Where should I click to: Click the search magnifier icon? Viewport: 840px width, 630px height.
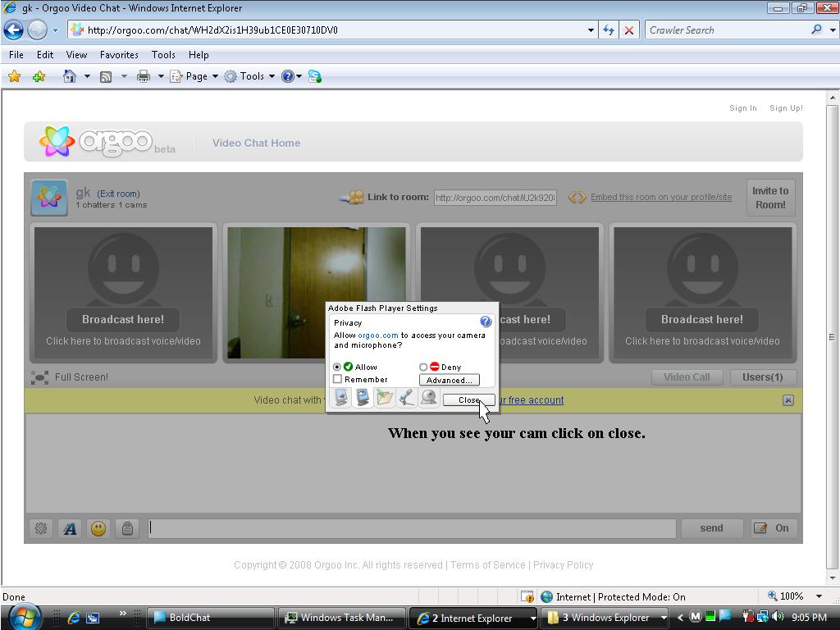point(816,30)
